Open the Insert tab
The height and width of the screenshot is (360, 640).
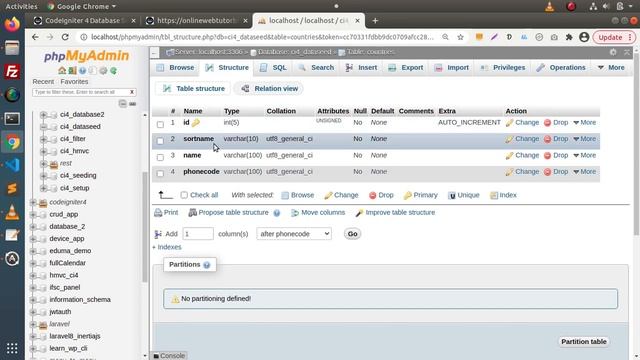coord(362,68)
